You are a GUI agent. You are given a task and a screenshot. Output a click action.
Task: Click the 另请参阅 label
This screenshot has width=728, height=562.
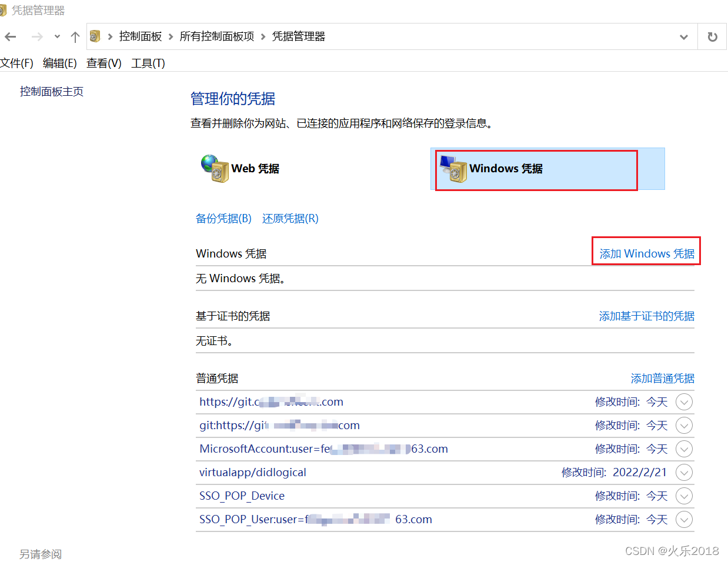(x=41, y=554)
